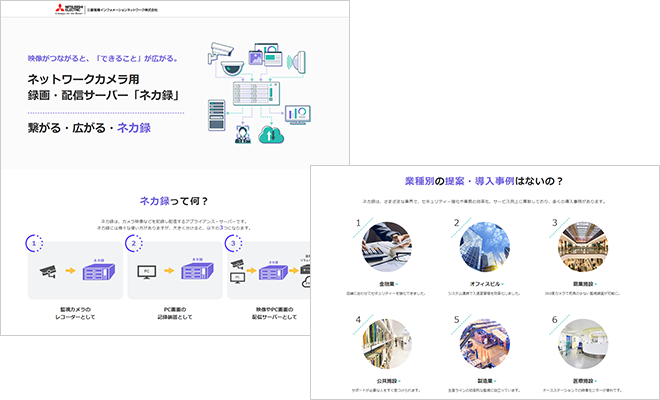660x400 pixels.
Task: Open the 医療施設 nurse station photo
Action: click(x=583, y=344)
